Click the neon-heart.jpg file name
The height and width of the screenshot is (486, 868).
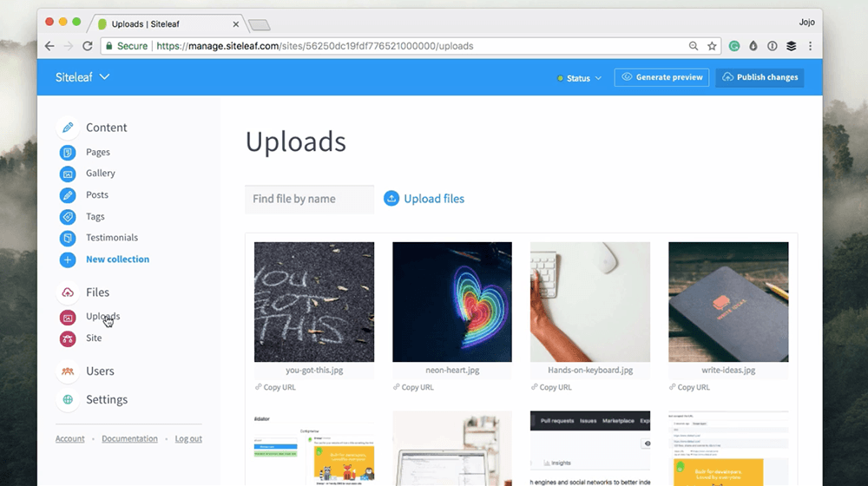(x=452, y=370)
